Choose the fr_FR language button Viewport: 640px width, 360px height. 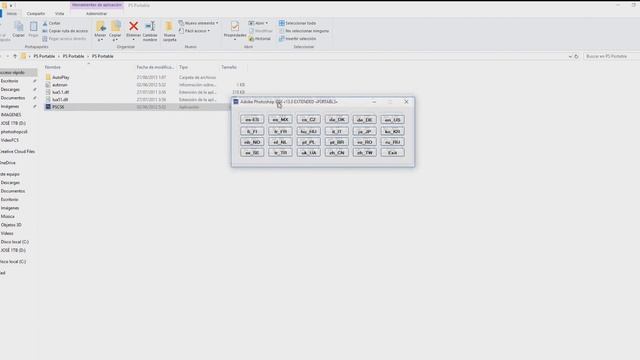280,131
